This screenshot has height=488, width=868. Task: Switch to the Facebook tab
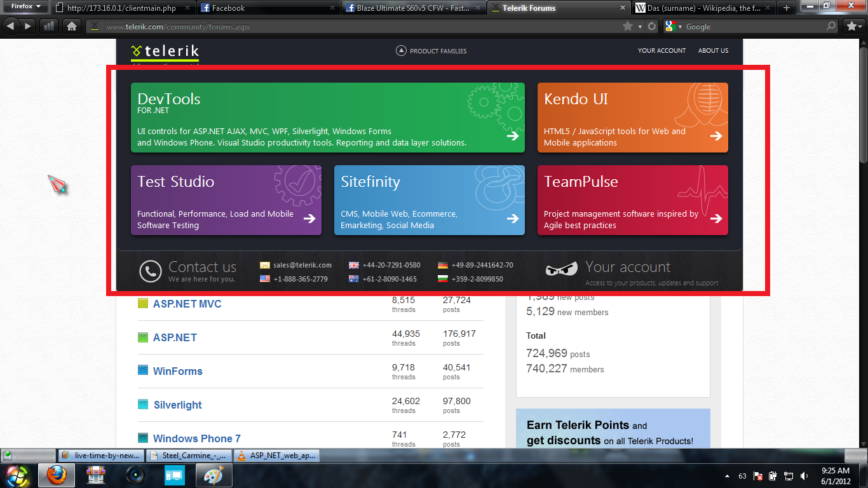point(267,8)
